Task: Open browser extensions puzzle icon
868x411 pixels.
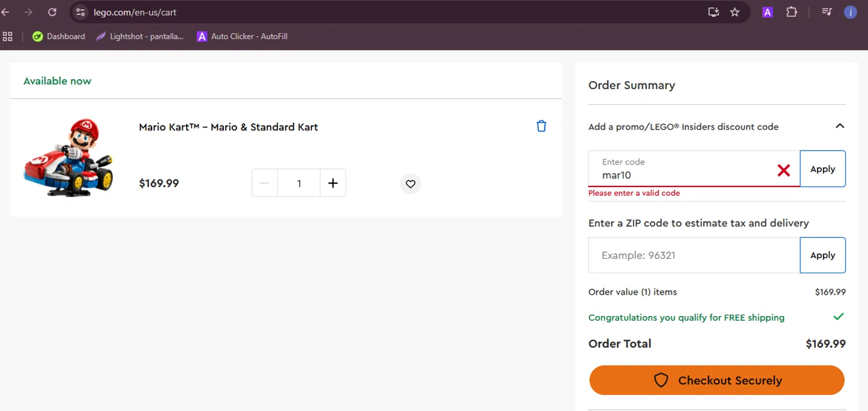Action: (x=791, y=12)
